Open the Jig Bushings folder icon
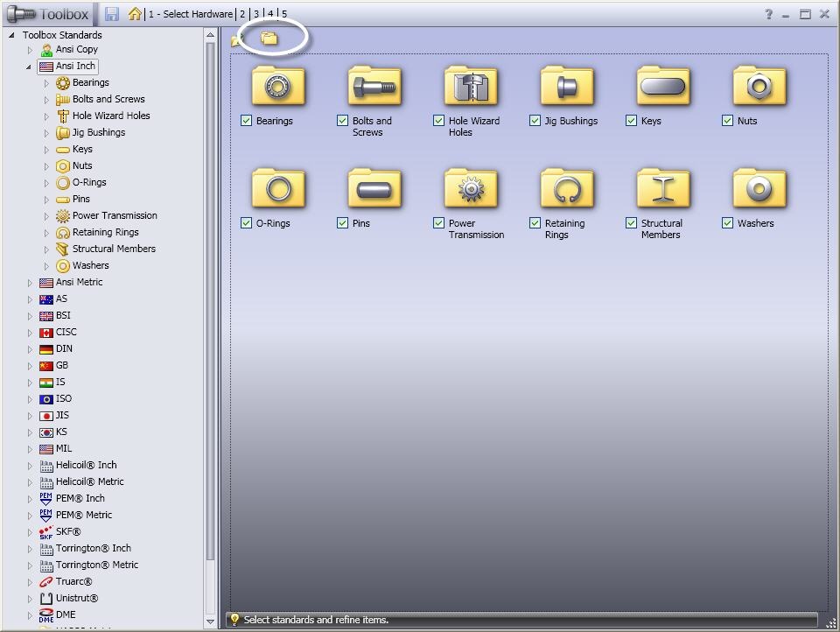The width and height of the screenshot is (840, 632). [567, 86]
